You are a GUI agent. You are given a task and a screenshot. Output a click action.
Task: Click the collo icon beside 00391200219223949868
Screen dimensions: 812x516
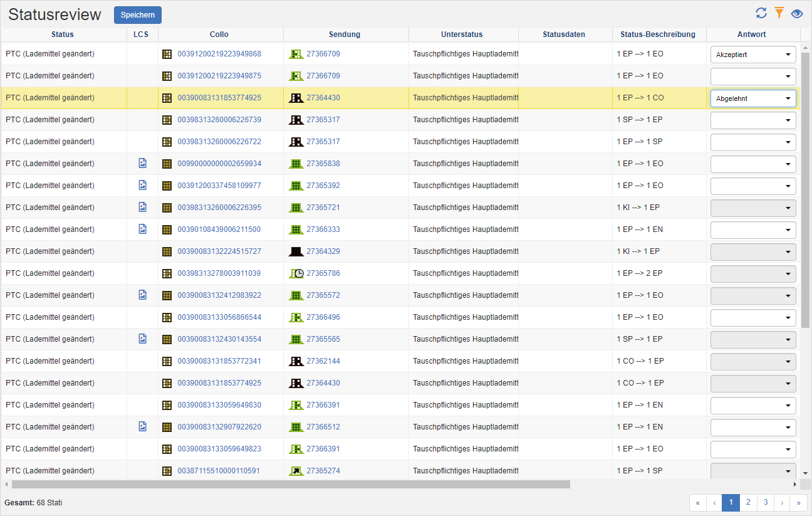pos(167,55)
